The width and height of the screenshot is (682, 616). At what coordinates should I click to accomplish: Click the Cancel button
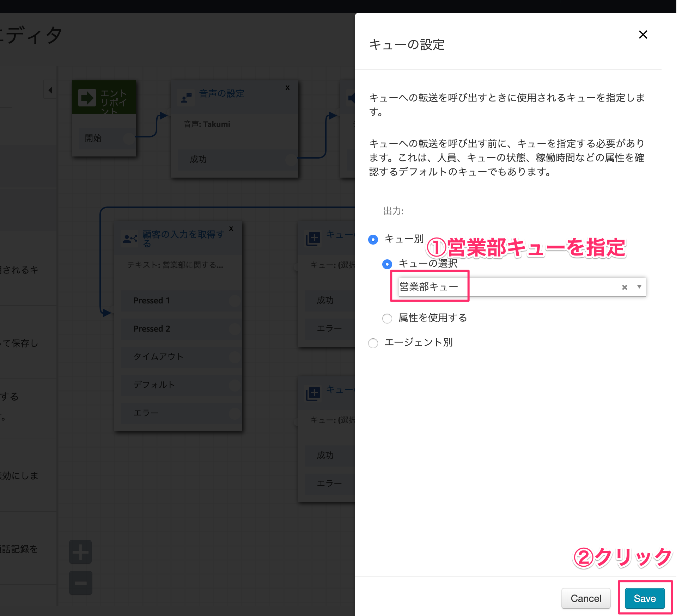(586, 598)
